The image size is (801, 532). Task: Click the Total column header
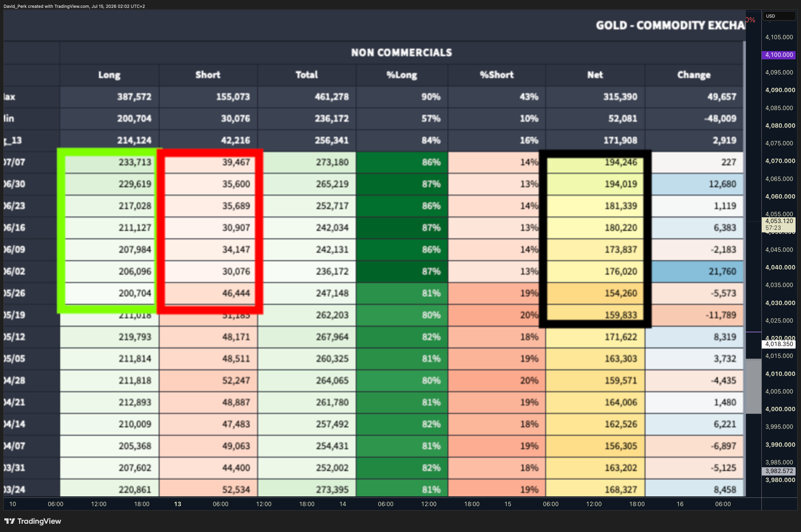pos(307,75)
